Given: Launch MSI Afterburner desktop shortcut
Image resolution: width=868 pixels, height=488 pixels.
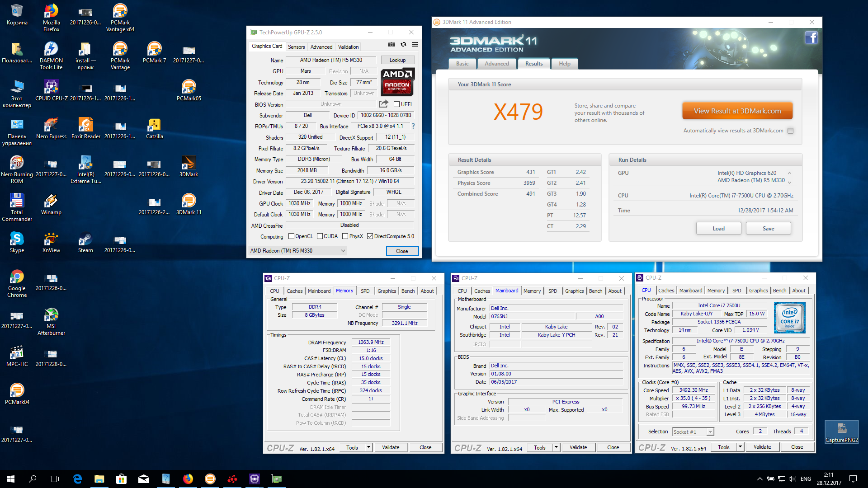Looking at the screenshot, I should coord(51,322).
